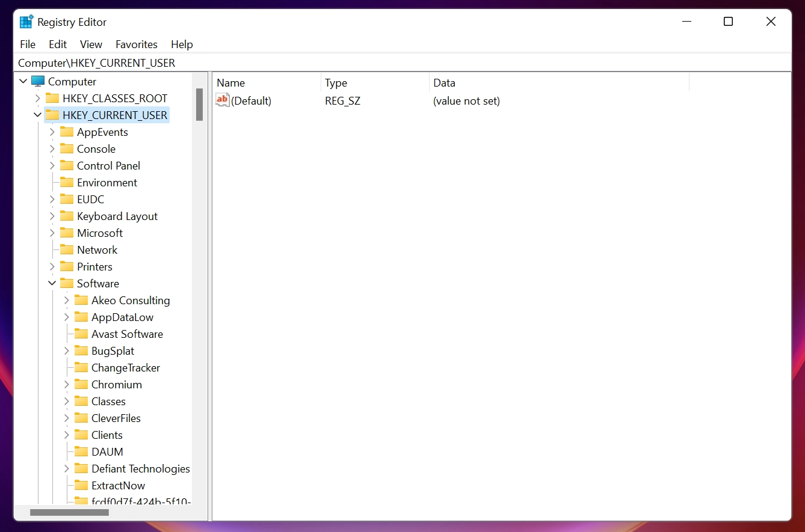Open the Favorites menu
805x532 pixels.
coord(137,44)
